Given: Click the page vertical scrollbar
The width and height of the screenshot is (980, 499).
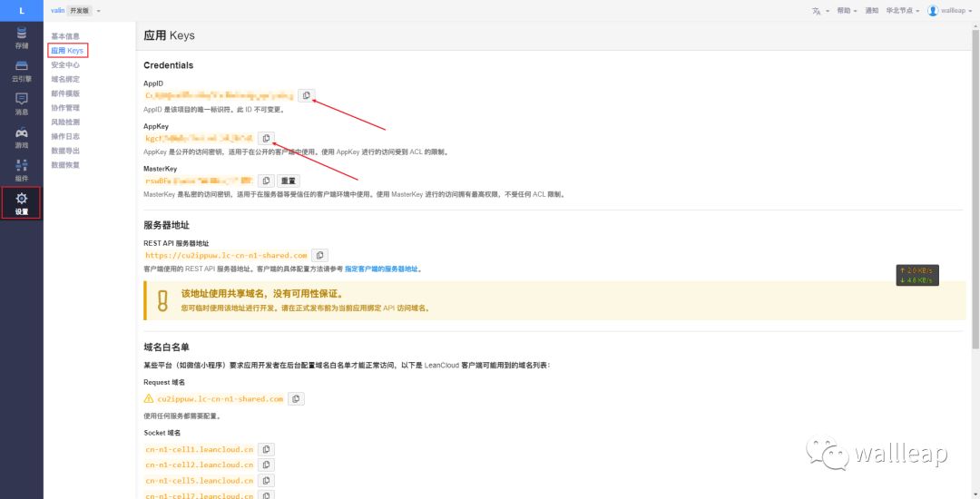Looking at the screenshot, I should (975, 188).
